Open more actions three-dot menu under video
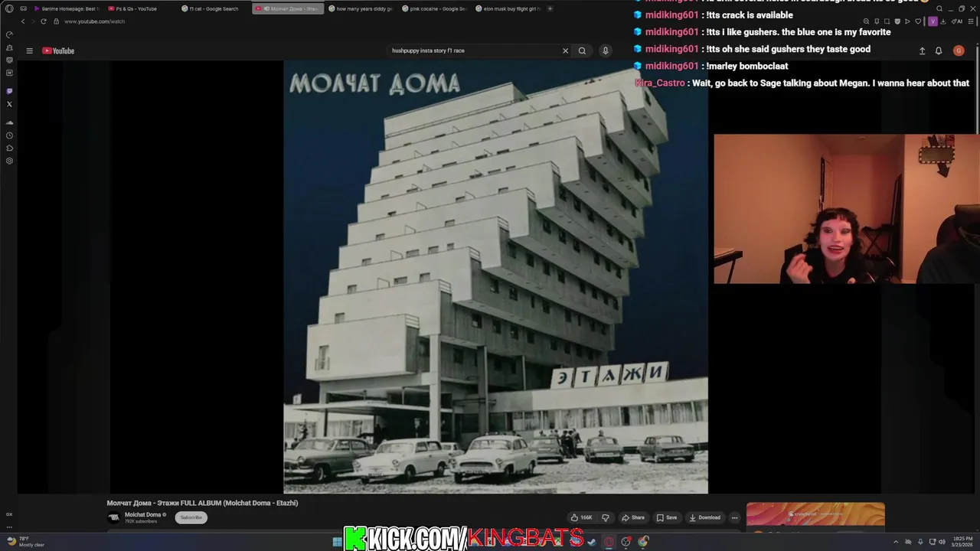The width and height of the screenshot is (980, 551). tap(734, 517)
